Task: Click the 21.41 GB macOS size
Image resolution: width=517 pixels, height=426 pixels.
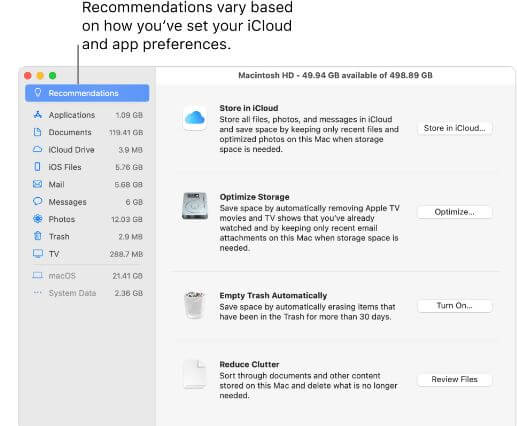Action: click(127, 276)
